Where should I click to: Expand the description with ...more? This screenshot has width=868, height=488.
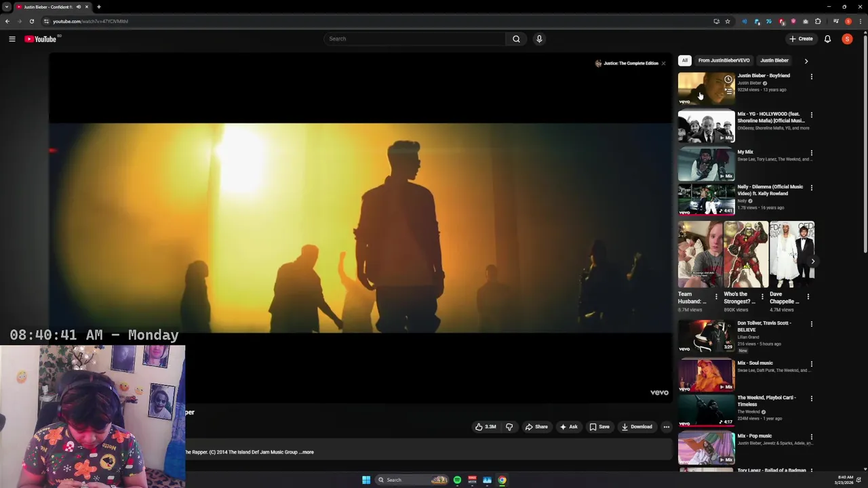click(307, 452)
